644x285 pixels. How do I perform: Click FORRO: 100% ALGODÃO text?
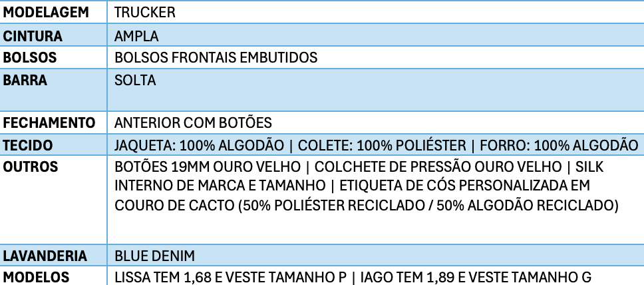pos(559,145)
